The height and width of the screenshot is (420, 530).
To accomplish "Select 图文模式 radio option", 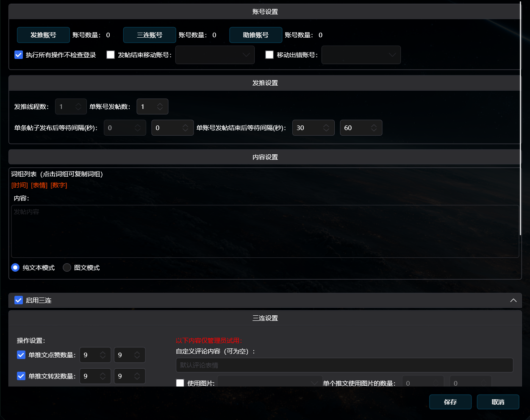I will click(67, 267).
